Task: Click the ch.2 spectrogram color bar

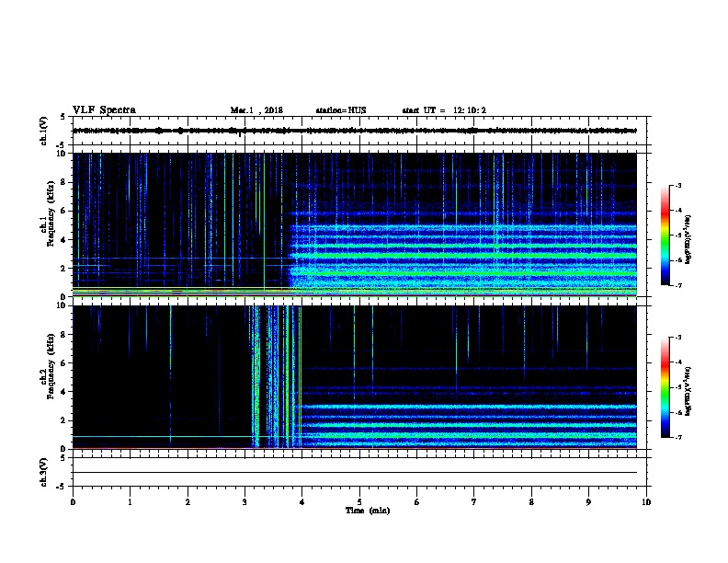Action: tap(665, 387)
